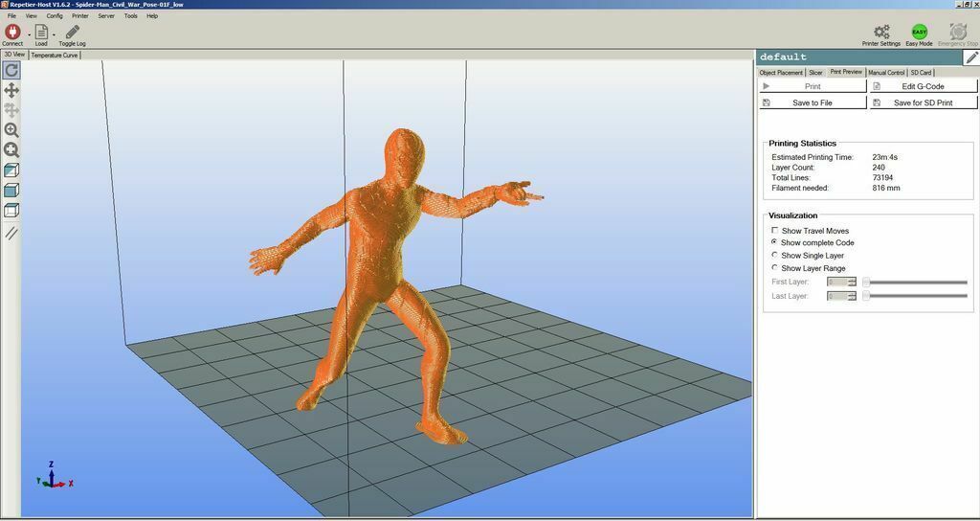Select the Rotate view tool

tap(11, 70)
